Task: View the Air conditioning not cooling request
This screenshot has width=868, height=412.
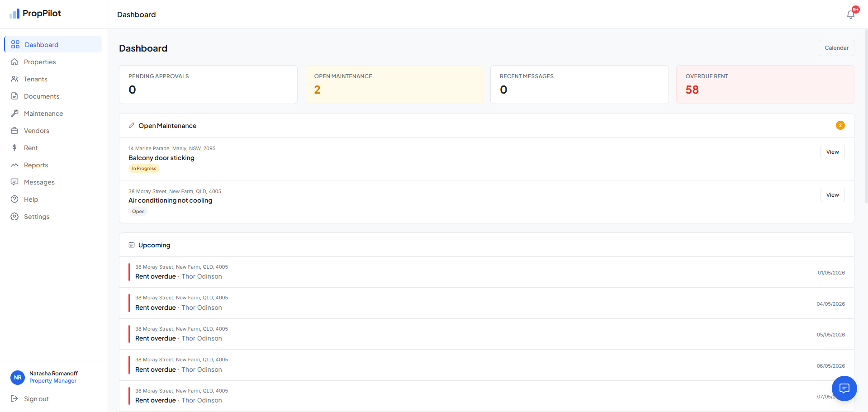Action: tap(832, 195)
